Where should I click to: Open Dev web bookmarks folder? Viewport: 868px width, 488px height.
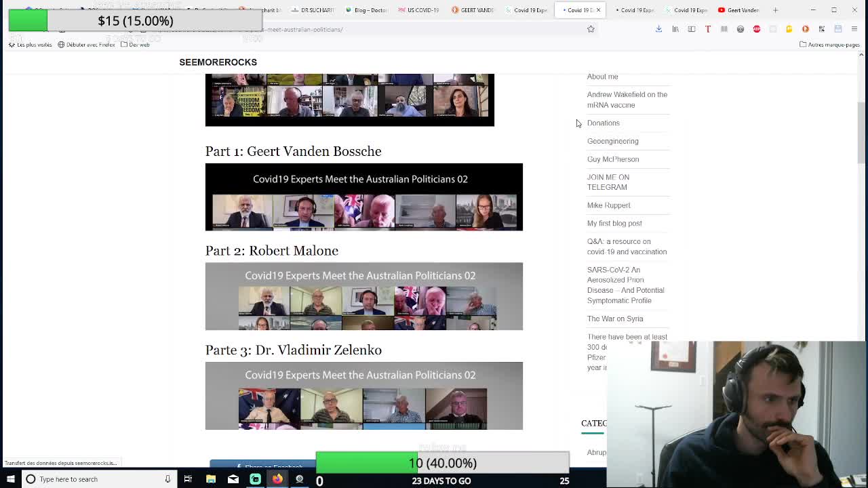pos(135,45)
